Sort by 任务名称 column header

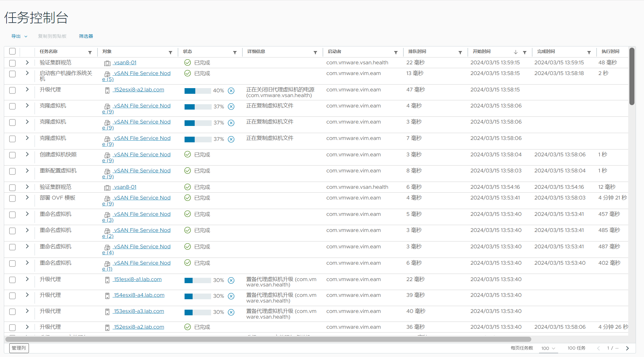(x=49, y=52)
